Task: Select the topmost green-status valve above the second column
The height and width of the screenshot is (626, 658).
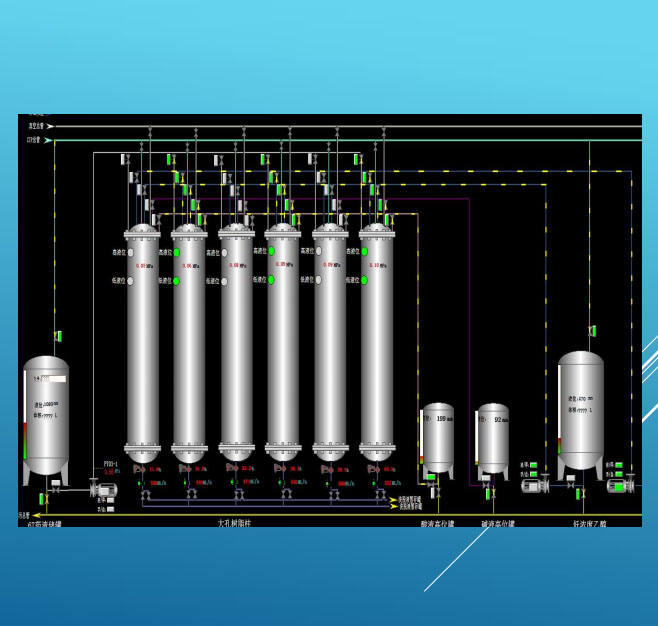Action: pos(171,160)
